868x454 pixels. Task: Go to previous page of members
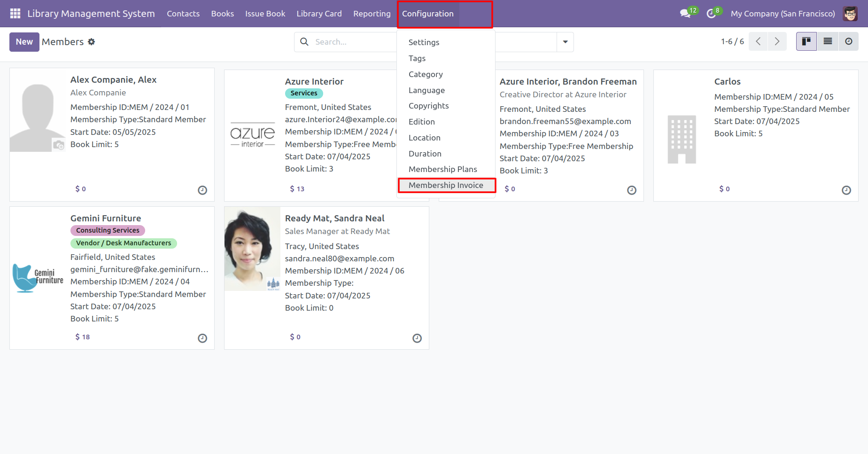pos(758,42)
